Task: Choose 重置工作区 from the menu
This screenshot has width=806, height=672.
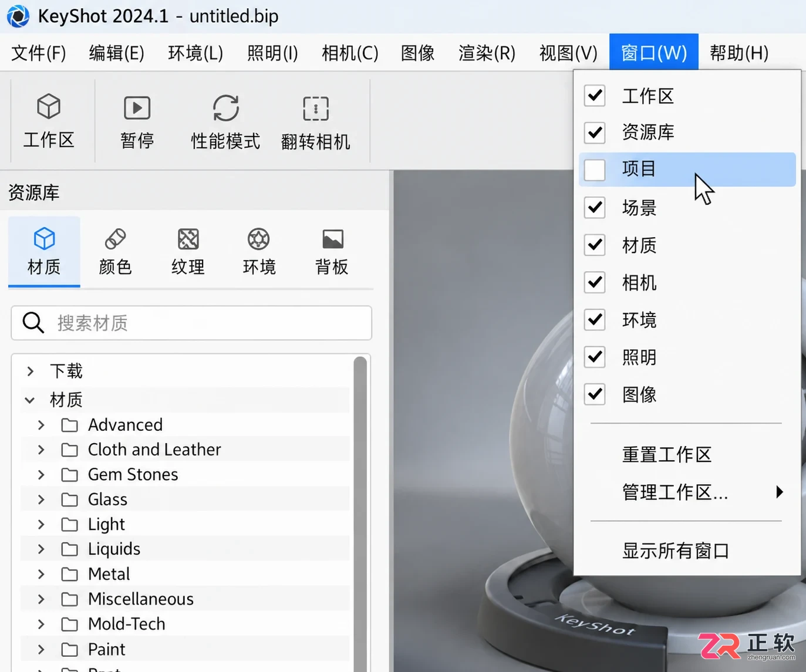Action: click(667, 455)
